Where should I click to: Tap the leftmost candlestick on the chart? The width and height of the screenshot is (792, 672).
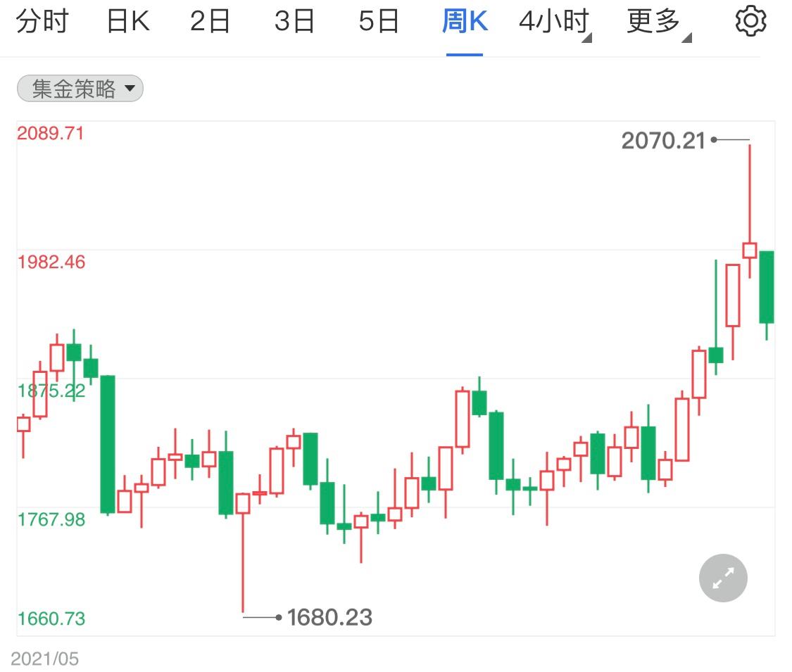(x=23, y=426)
